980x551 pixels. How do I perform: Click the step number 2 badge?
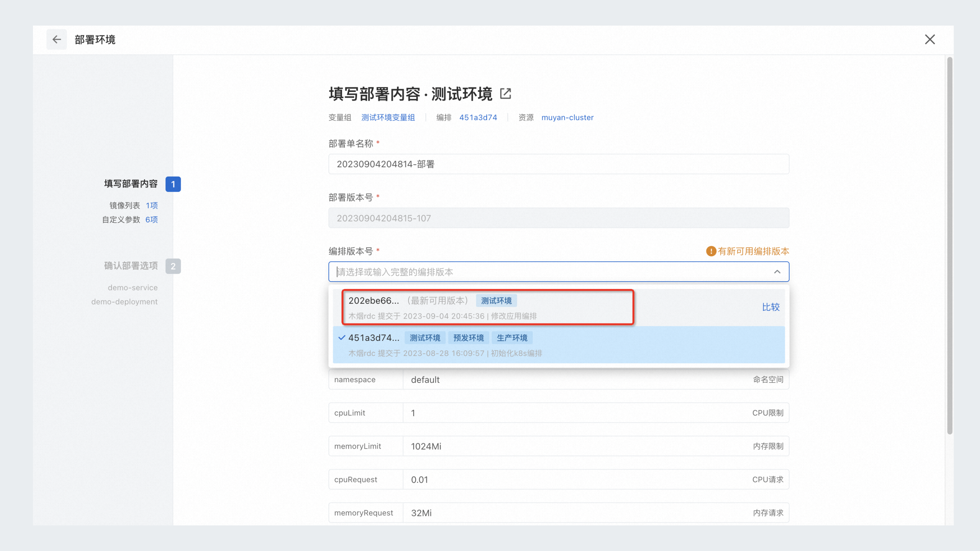(173, 266)
